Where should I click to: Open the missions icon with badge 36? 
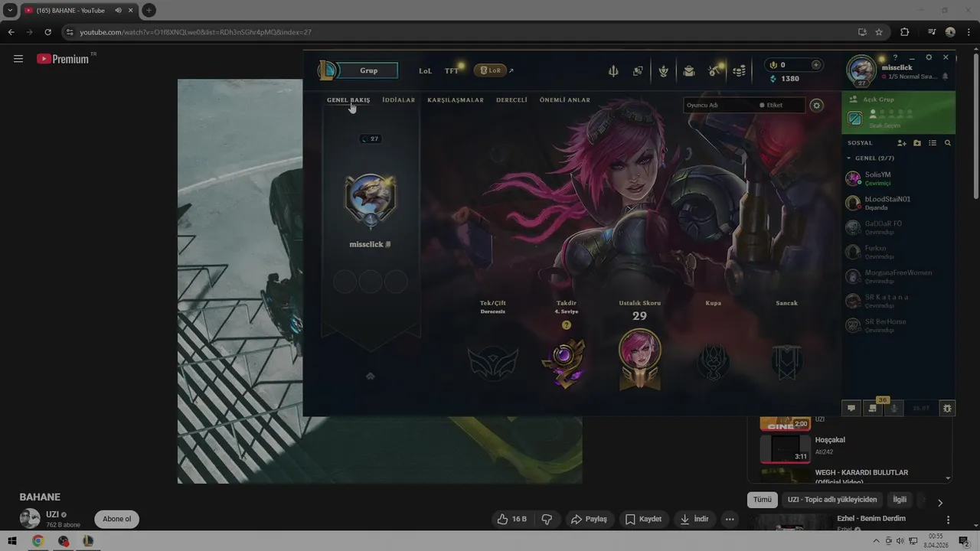pos(872,409)
